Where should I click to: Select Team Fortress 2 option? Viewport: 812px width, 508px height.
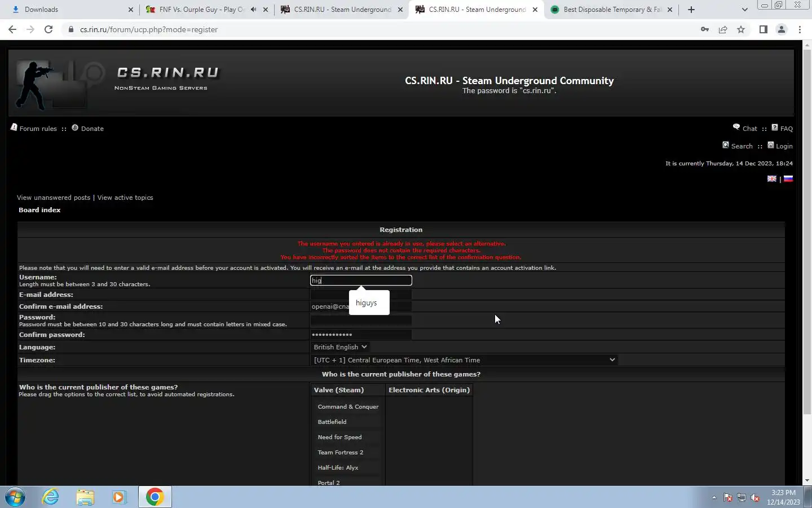click(348, 453)
